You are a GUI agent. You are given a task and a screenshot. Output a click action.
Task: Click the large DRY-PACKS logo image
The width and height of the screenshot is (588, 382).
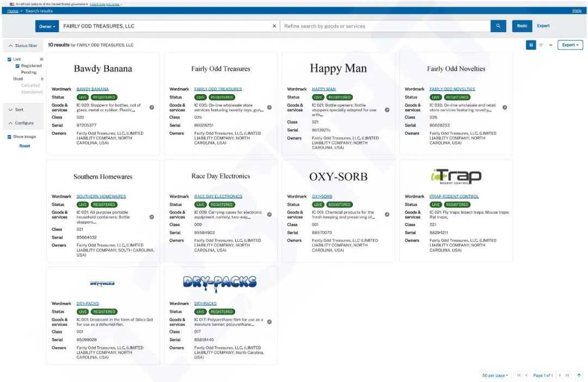click(x=220, y=284)
